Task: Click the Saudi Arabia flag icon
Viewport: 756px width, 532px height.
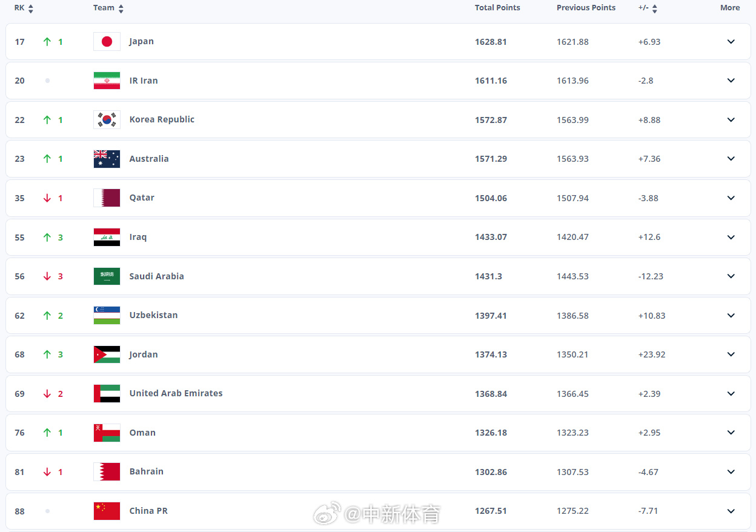Action: click(107, 276)
